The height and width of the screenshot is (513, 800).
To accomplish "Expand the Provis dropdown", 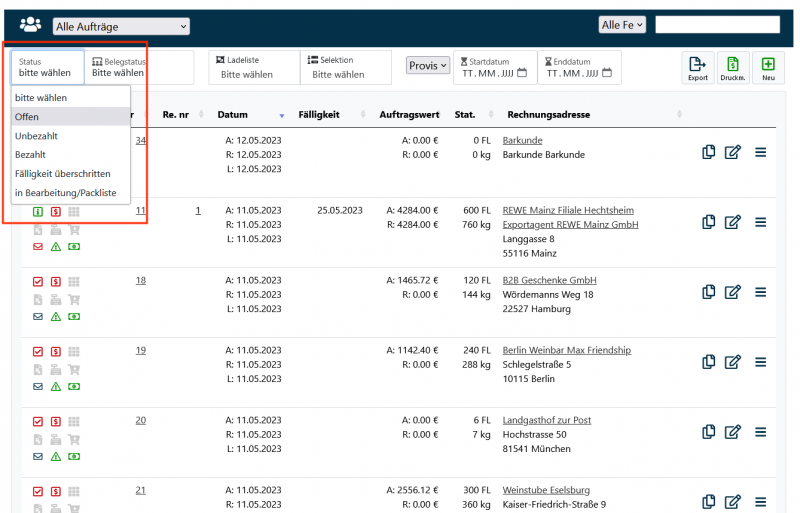I will coord(428,65).
